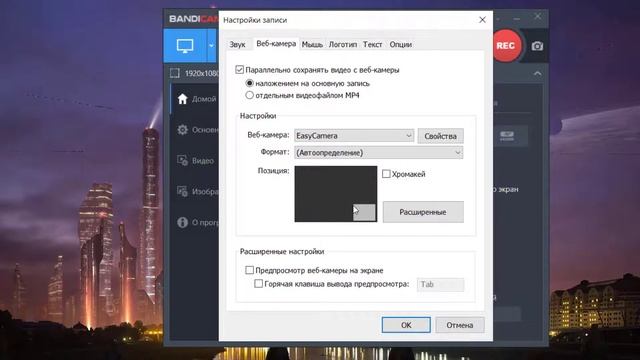Image resolution: width=640 pixels, height=360 pixels.
Task: Enable preview hotkey checkbox
Action: (x=258, y=284)
